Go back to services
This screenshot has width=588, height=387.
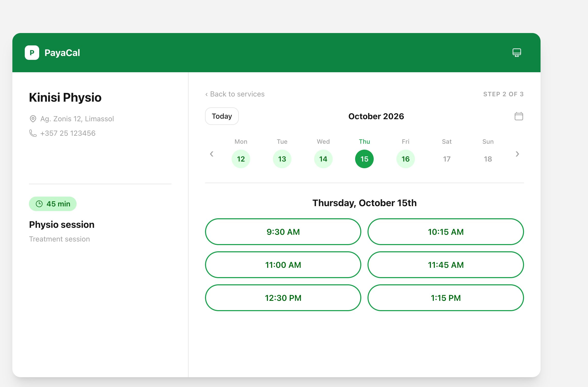click(x=235, y=94)
